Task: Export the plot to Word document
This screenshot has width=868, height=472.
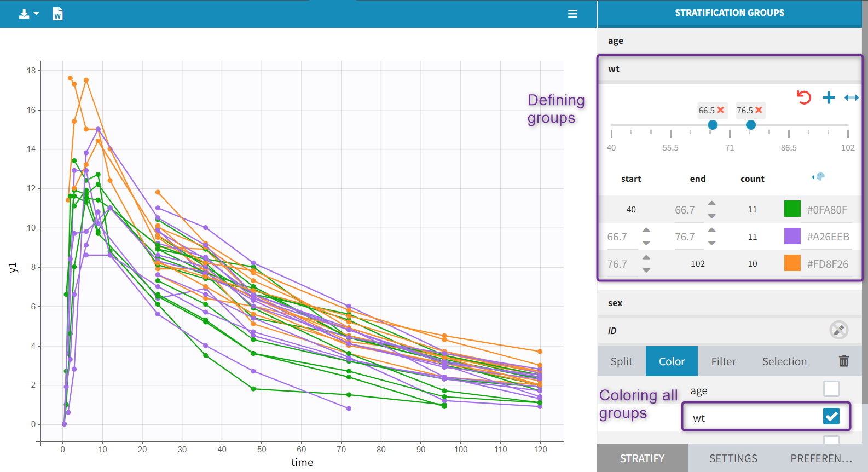Action: 57,14
